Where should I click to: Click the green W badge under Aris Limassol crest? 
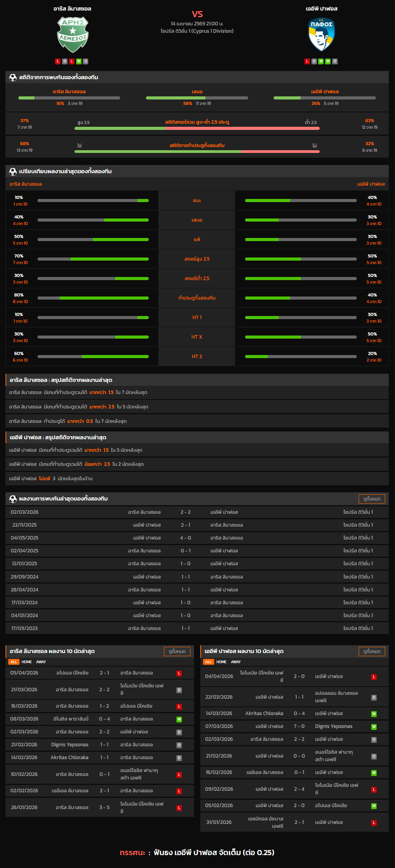(78, 61)
